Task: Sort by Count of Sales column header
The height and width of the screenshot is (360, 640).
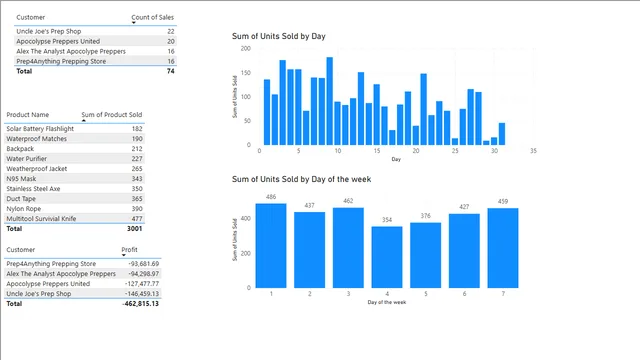Action: (x=152, y=17)
